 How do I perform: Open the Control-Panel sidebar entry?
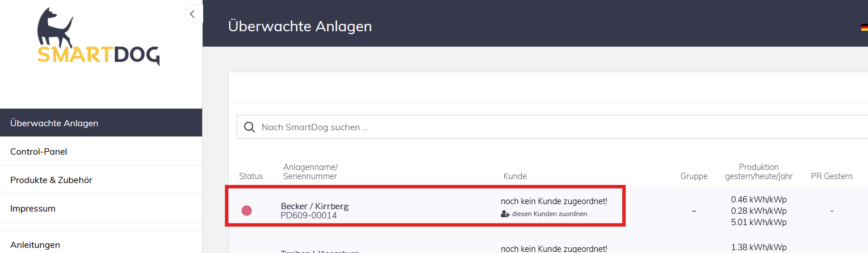click(x=39, y=151)
